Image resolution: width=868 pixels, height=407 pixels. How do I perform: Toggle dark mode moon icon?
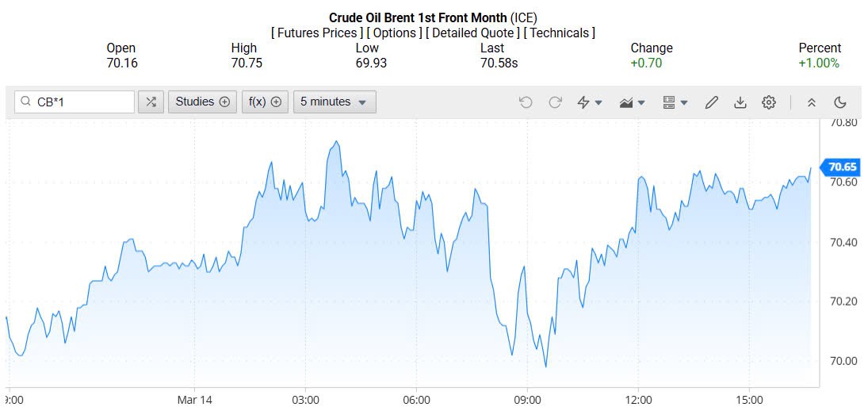click(x=840, y=102)
